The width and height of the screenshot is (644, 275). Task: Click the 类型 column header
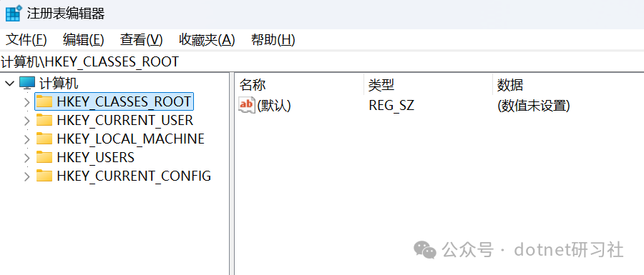[x=428, y=85]
